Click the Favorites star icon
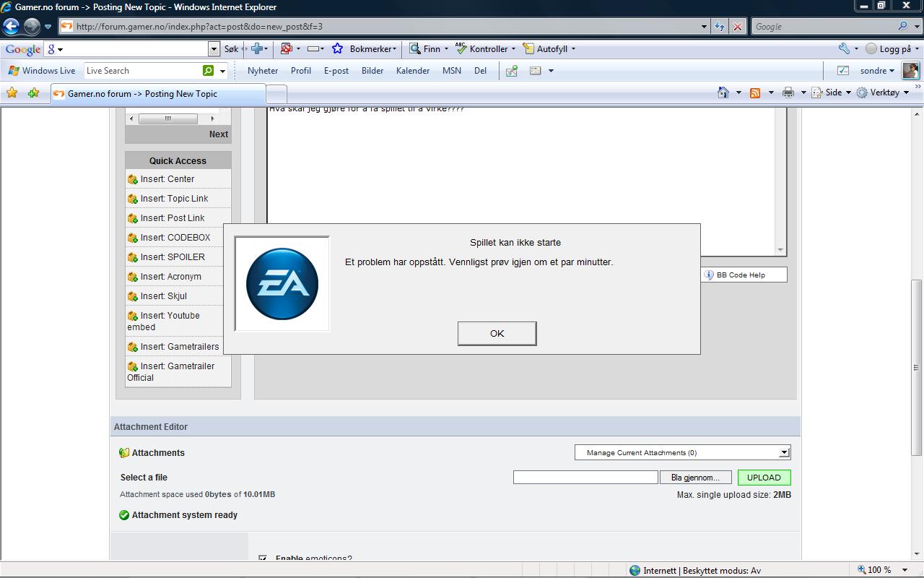This screenshot has width=924, height=578. [x=12, y=92]
